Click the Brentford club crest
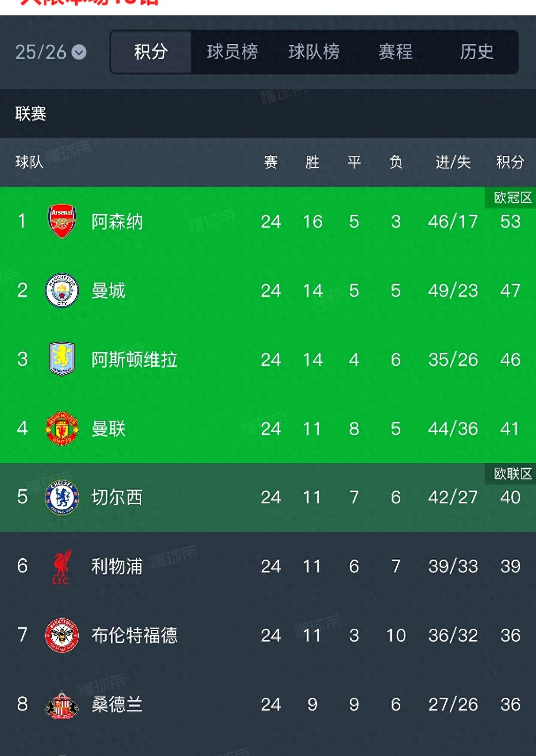 coord(62,635)
